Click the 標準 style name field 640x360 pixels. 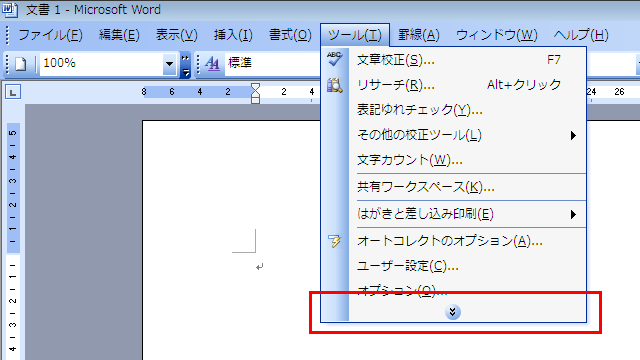point(272,63)
